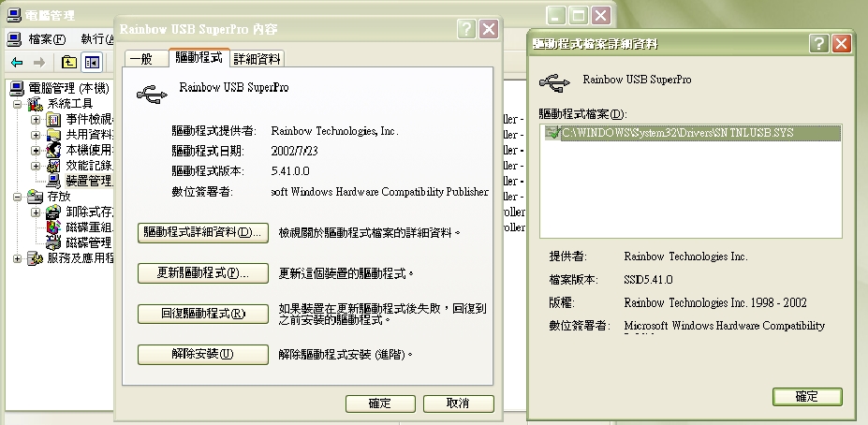Expand the 卸除式存 tree node
The height and width of the screenshot is (425, 868).
(36, 212)
